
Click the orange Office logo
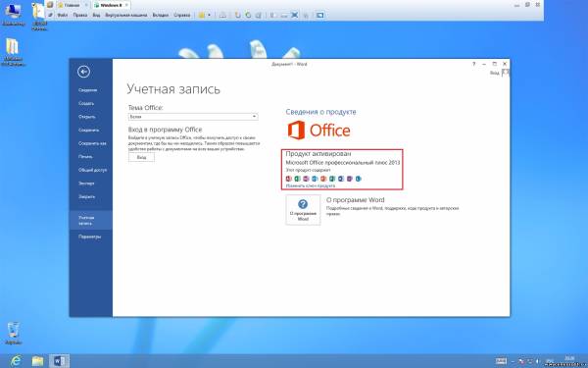tap(318, 131)
